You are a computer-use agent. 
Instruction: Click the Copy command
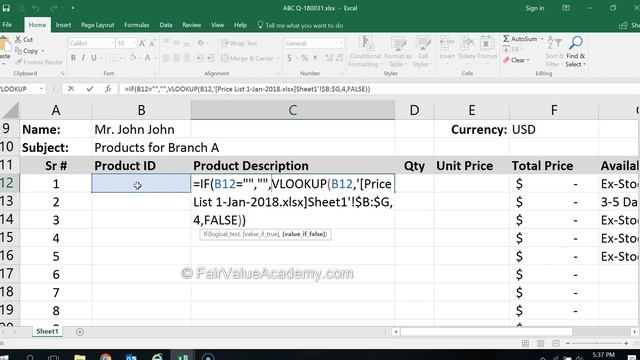27,51
